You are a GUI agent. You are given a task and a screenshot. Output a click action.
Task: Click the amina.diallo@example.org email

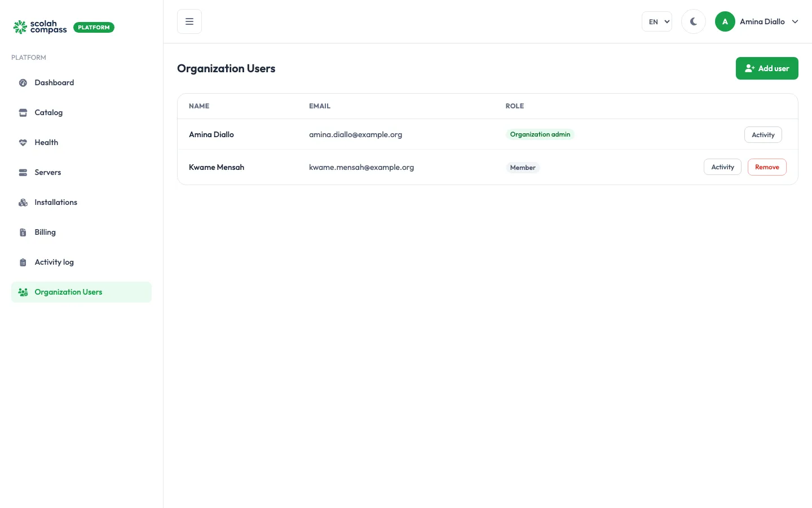pos(355,135)
